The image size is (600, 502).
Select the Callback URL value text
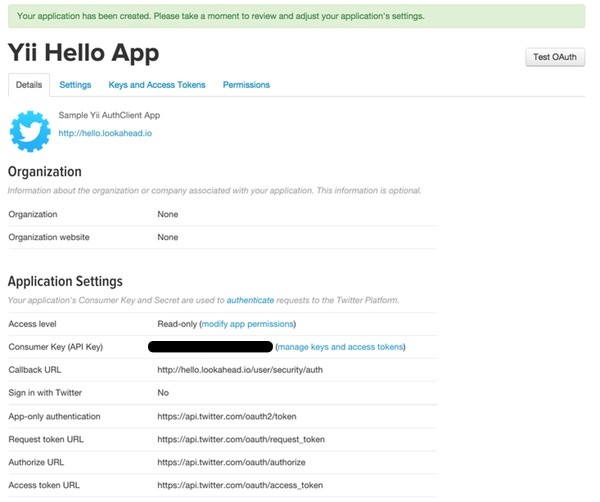point(240,370)
